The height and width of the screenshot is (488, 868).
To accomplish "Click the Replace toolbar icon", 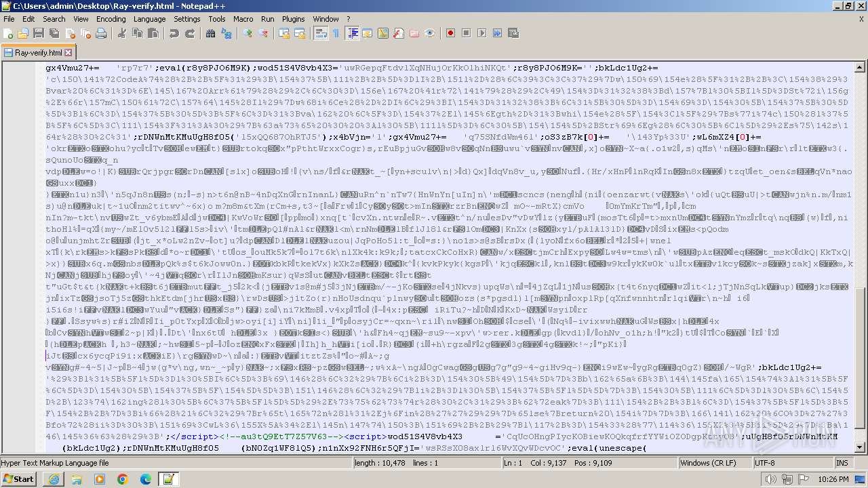I will (x=226, y=33).
